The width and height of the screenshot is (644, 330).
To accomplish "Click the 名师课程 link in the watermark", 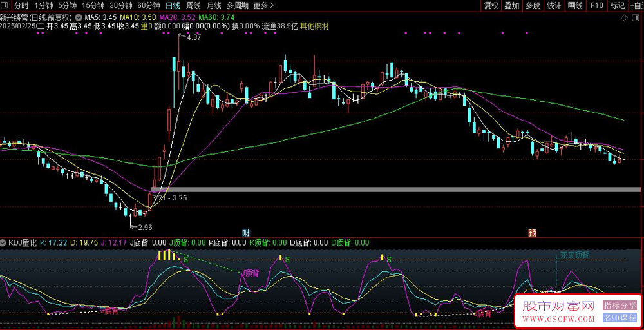I will point(620,317).
